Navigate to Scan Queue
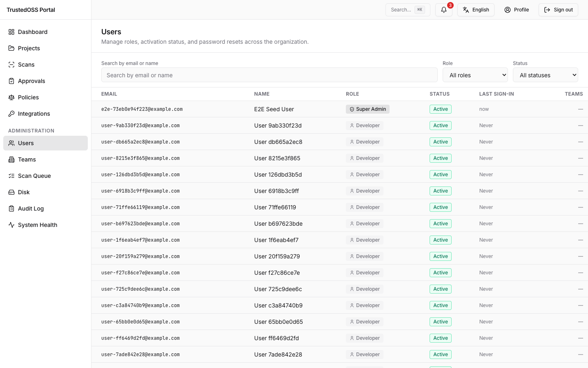 pos(45,176)
